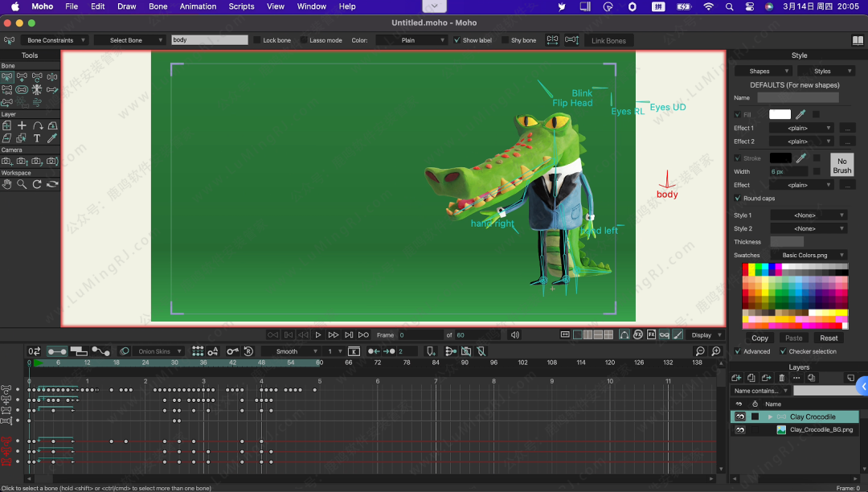Pick the Eyedropper tool in Layer tools

click(52, 138)
